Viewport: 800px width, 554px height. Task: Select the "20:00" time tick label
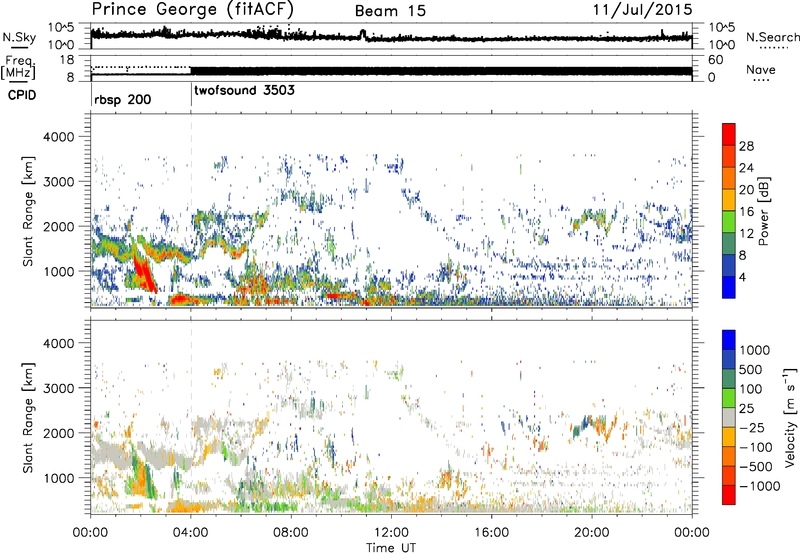click(592, 532)
